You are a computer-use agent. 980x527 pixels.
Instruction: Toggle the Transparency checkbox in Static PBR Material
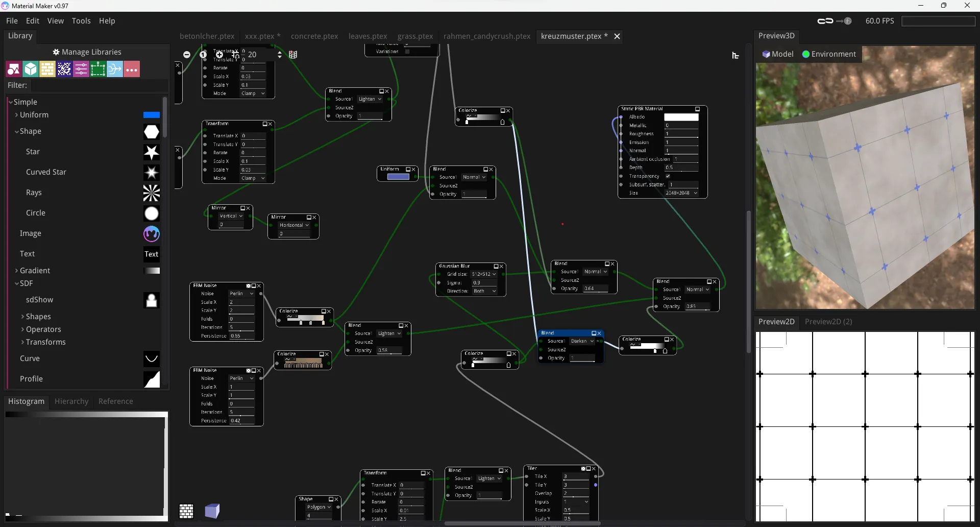coord(668,176)
